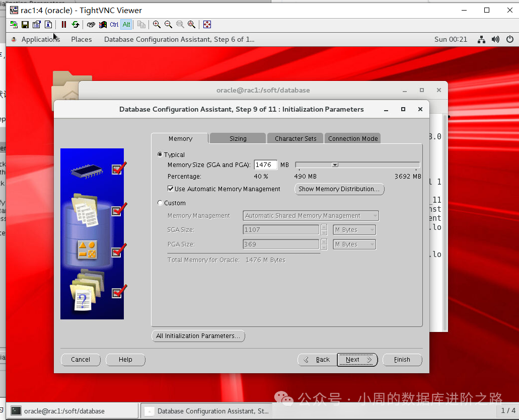Image resolution: width=519 pixels, height=420 pixels.
Task: Click the PGA Size spinner arrows
Action: [324, 244]
